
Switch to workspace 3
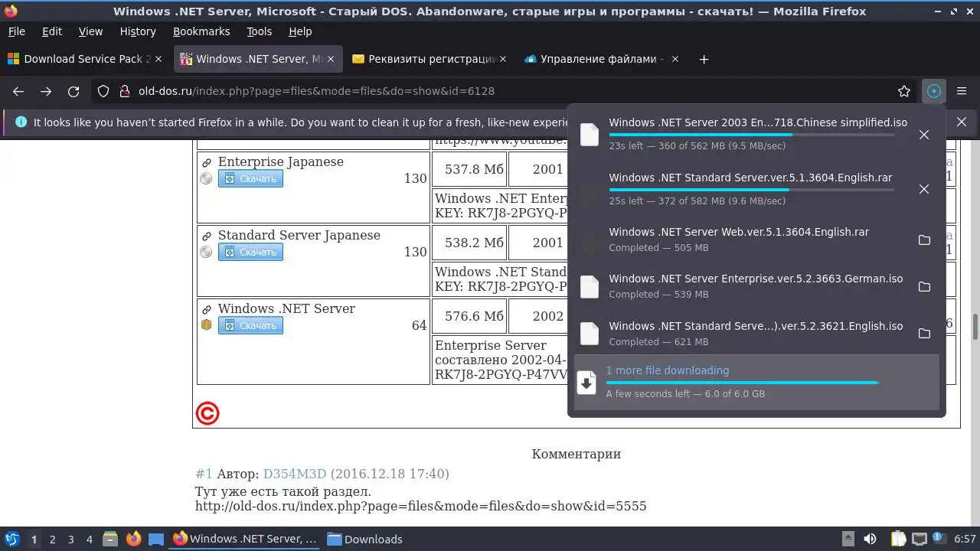[x=70, y=540]
